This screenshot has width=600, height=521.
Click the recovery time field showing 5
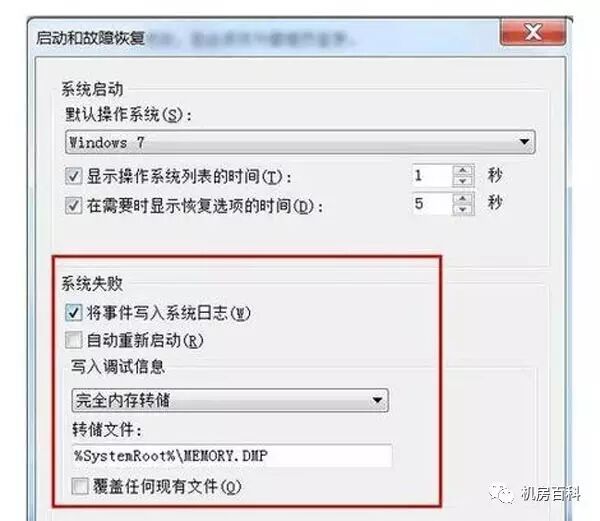click(432, 204)
